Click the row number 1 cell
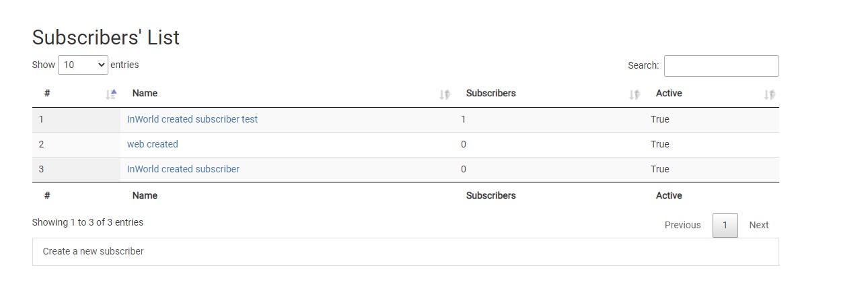 pyautogui.click(x=41, y=119)
